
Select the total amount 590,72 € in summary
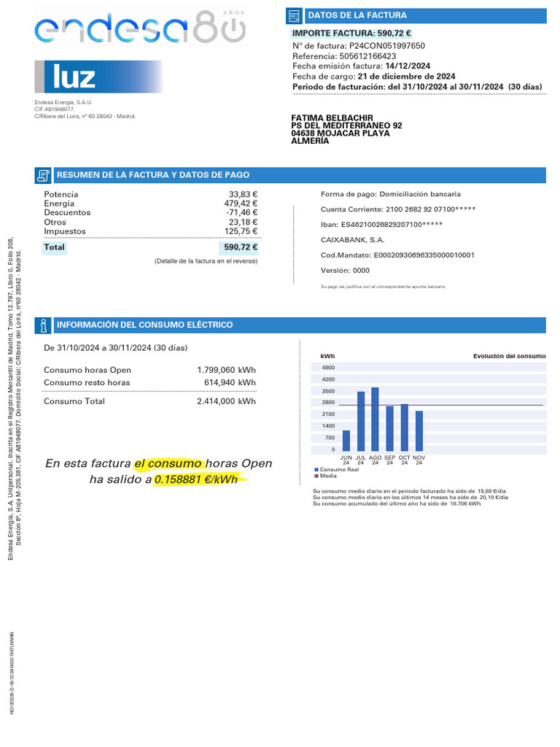point(238,248)
